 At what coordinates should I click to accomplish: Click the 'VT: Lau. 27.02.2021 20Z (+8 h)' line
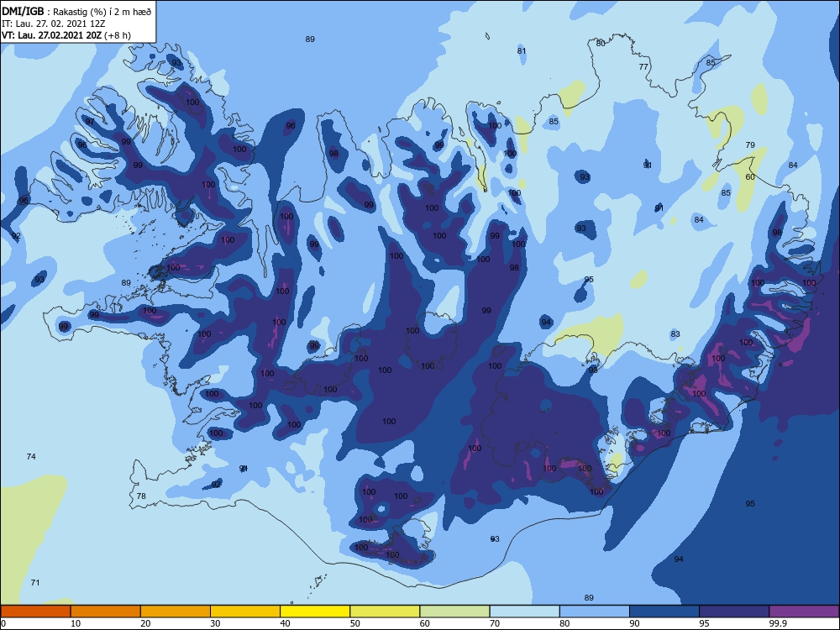coord(66,35)
